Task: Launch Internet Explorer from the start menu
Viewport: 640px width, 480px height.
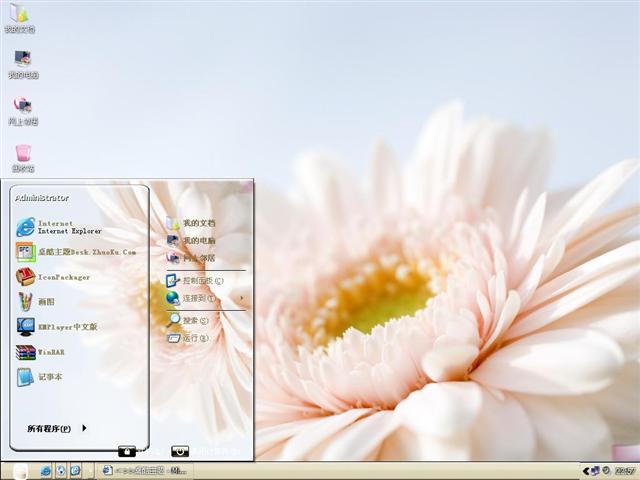Action: point(59,227)
